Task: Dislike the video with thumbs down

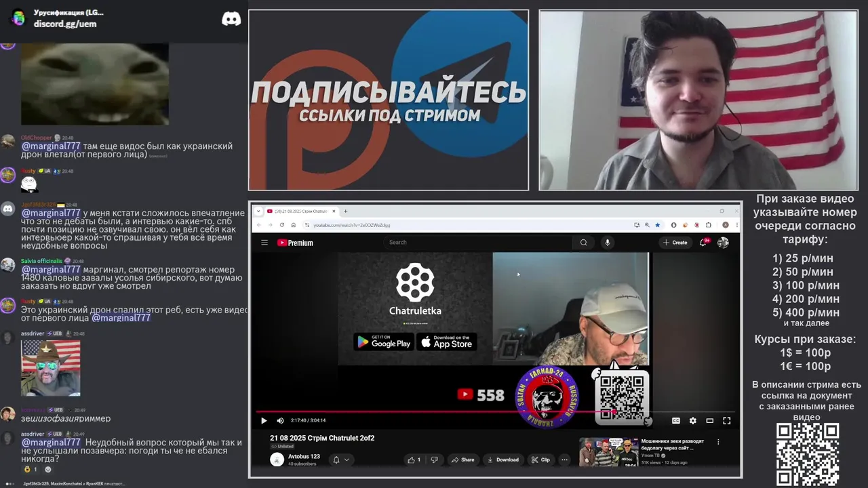Action: [434, 460]
